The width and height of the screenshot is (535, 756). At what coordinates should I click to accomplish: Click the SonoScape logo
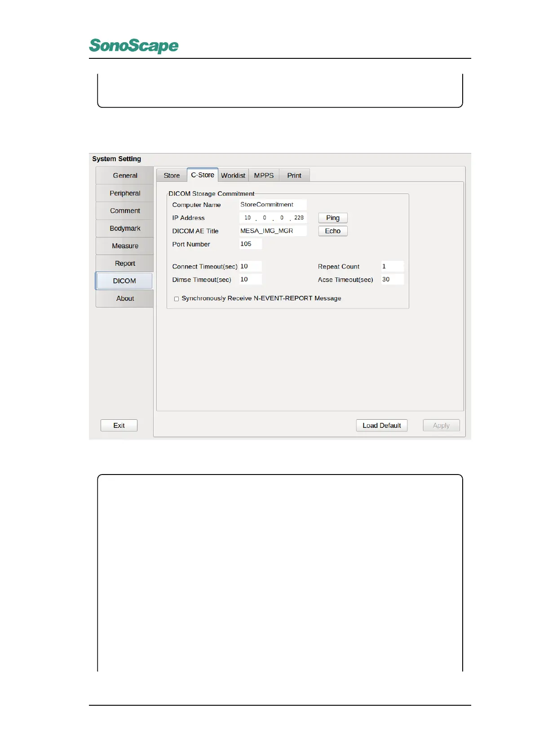(134, 46)
